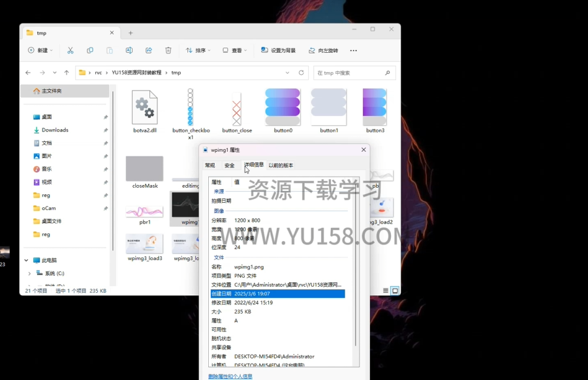Click the Share icon in the toolbar

click(149, 50)
